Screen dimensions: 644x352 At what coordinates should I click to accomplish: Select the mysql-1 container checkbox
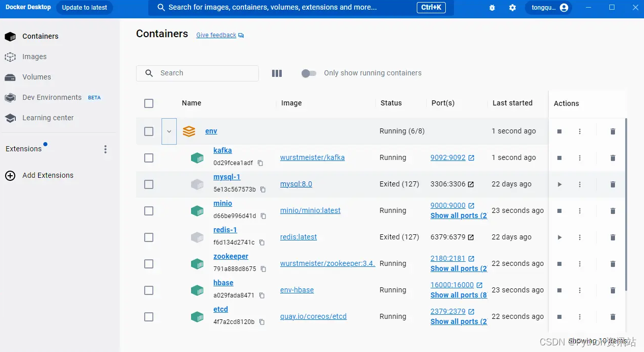pyautogui.click(x=149, y=184)
